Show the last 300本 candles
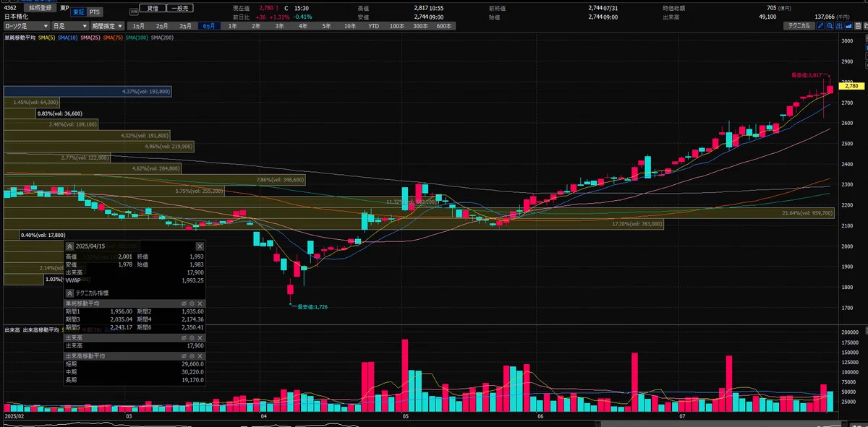The width and height of the screenshot is (868, 427). point(420,25)
